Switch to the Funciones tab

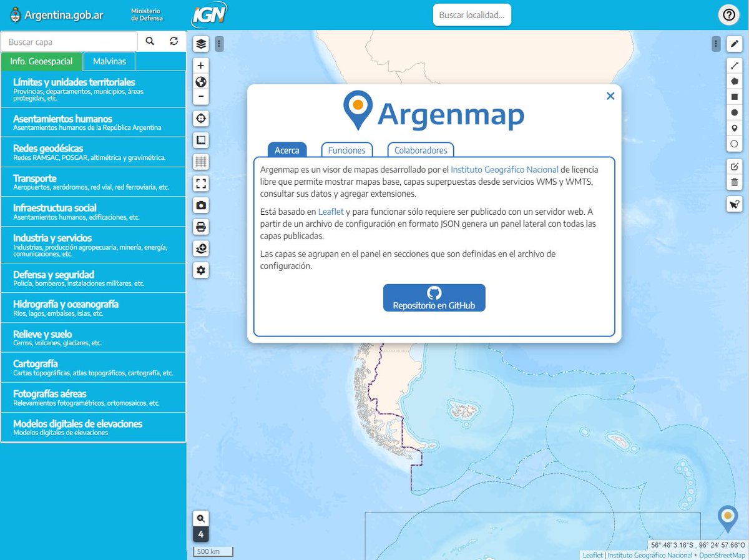347,150
